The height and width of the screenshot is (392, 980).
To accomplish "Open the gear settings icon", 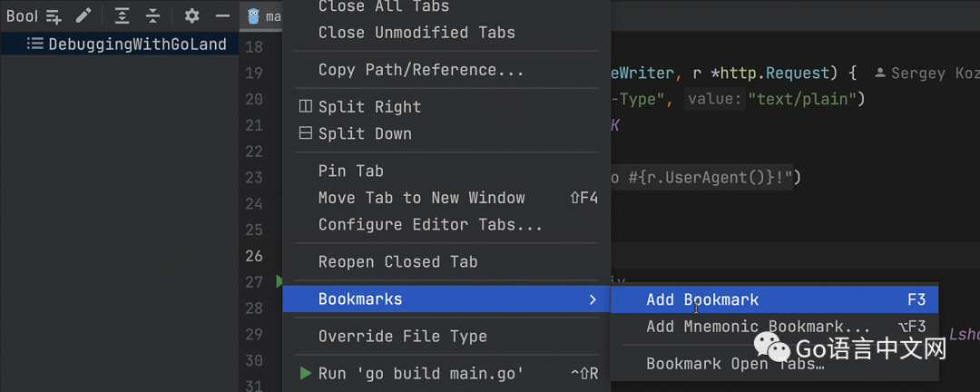I will pos(191,16).
